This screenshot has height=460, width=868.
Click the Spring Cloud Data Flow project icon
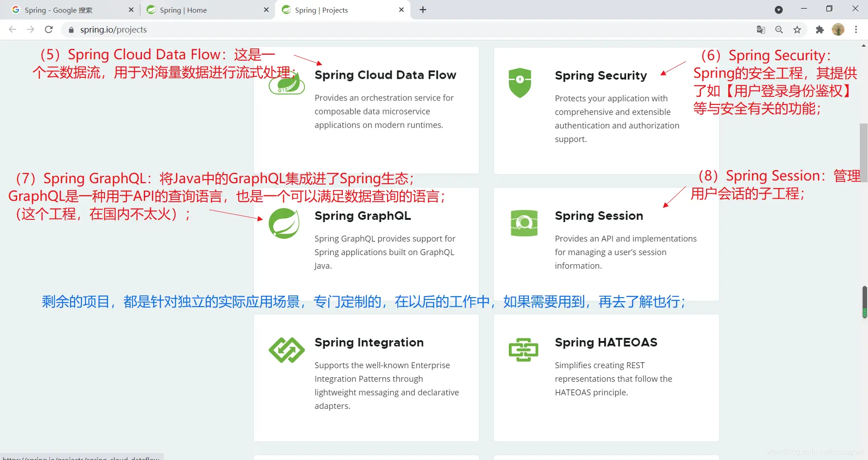coord(287,83)
